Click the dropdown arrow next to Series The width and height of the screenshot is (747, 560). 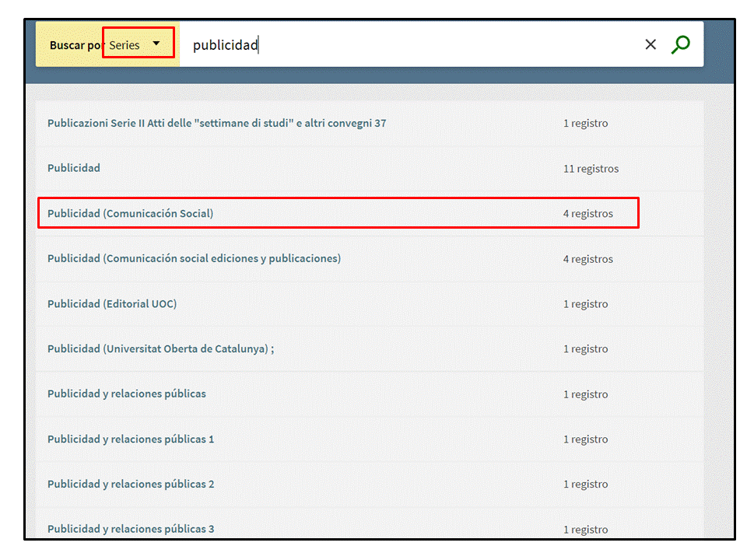pos(156,44)
